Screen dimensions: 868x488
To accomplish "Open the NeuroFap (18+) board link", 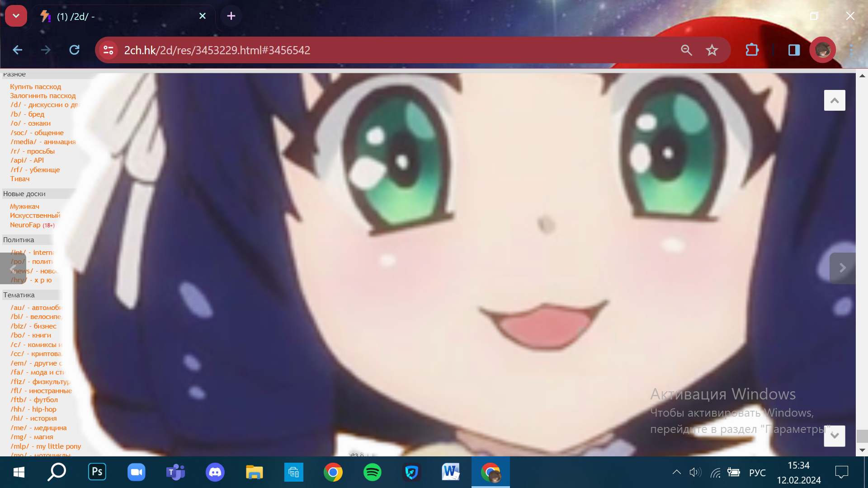I will point(32,225).
